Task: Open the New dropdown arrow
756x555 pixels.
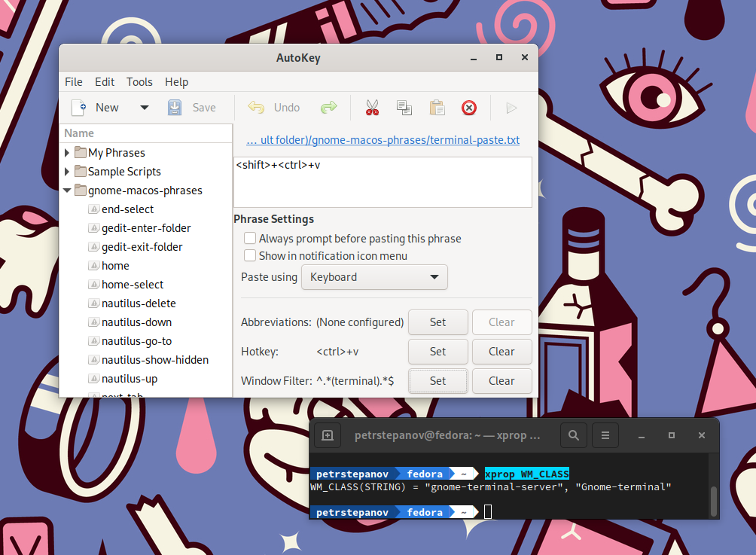Action: 144,108
